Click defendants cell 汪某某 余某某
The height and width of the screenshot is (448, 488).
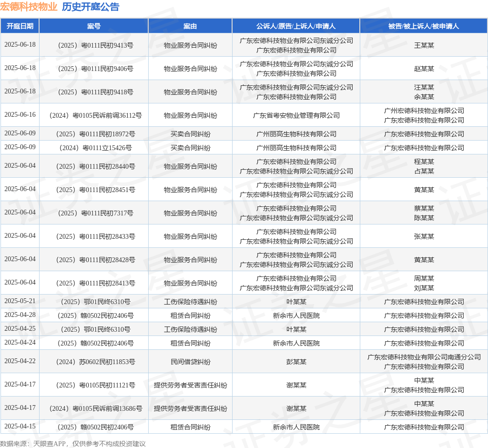424,92
